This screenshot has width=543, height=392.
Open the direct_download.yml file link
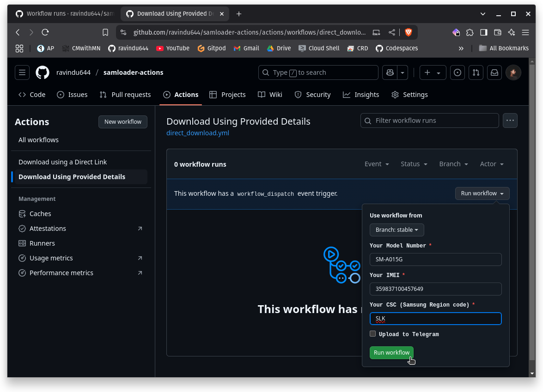198,133
